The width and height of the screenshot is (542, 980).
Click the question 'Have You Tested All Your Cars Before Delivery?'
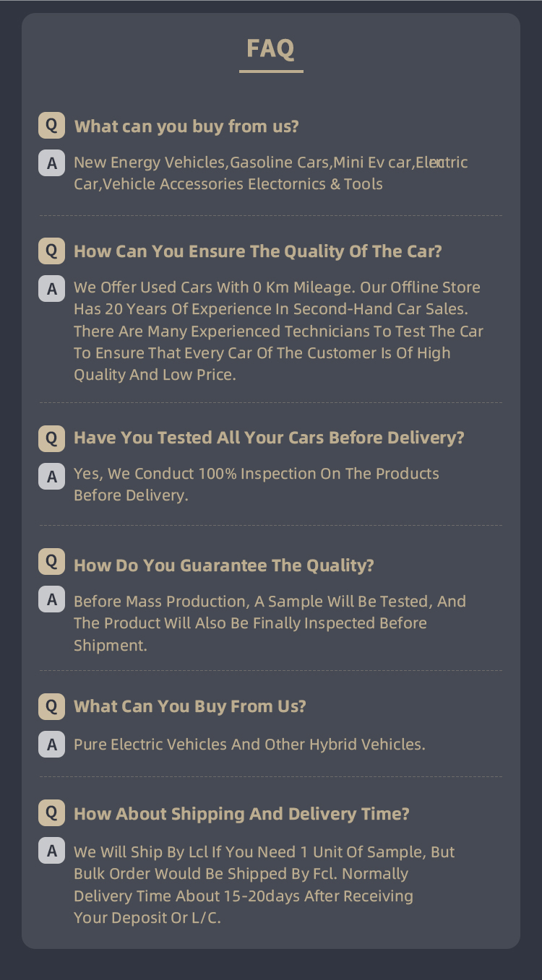click(269, 438)
